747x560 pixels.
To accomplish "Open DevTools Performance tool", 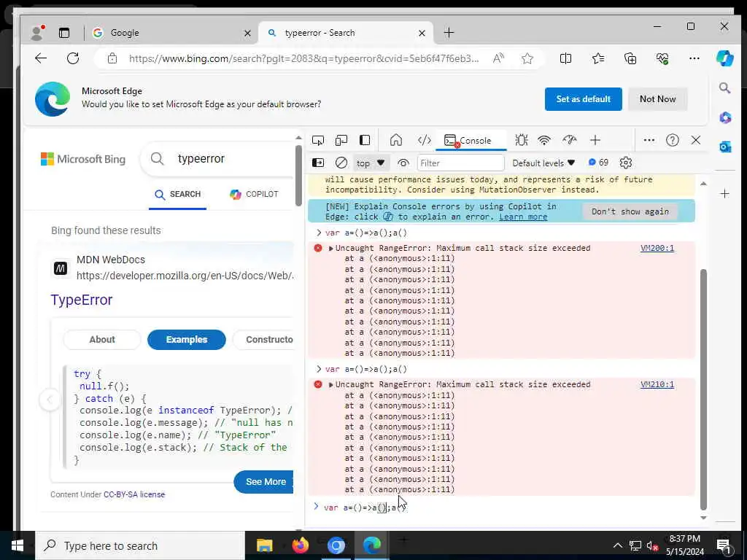I will tap(569, 140).
